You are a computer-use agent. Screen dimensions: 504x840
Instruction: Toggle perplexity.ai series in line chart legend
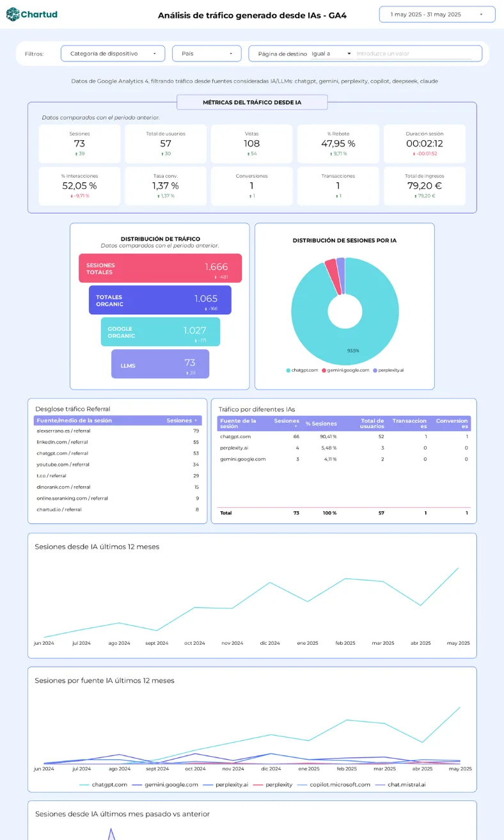point(226,784)
